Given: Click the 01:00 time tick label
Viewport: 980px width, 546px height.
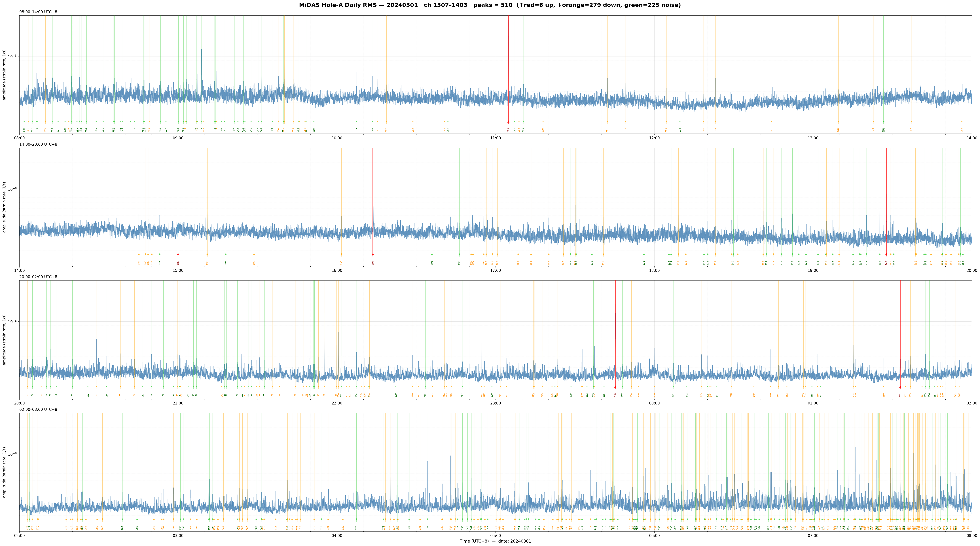Looking at the screenshot, I should click(x=813, y=403).
